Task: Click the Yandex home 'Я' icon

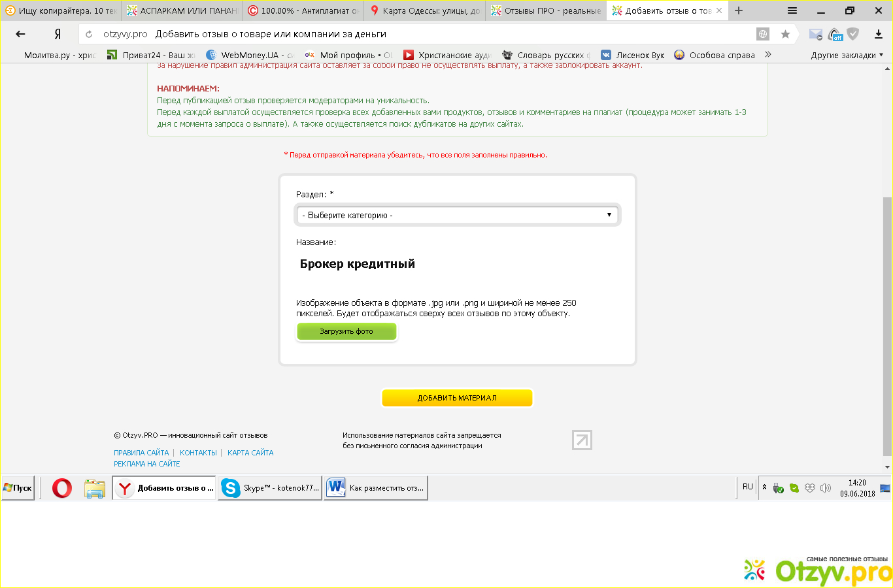Action: pyautogui.click(x=58, y=34)
